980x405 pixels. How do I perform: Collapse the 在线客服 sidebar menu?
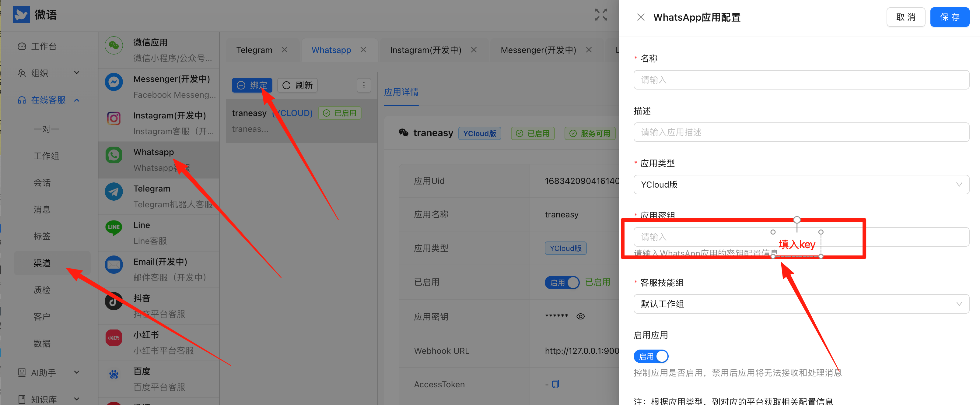77,100
